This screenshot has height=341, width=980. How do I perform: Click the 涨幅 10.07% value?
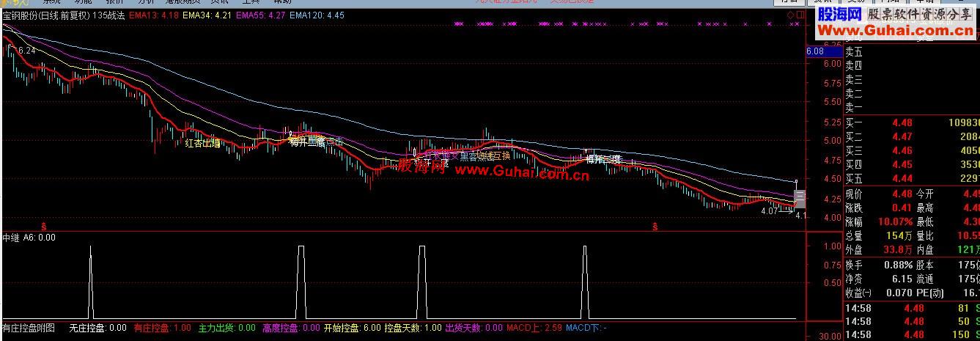click(896, 222)
